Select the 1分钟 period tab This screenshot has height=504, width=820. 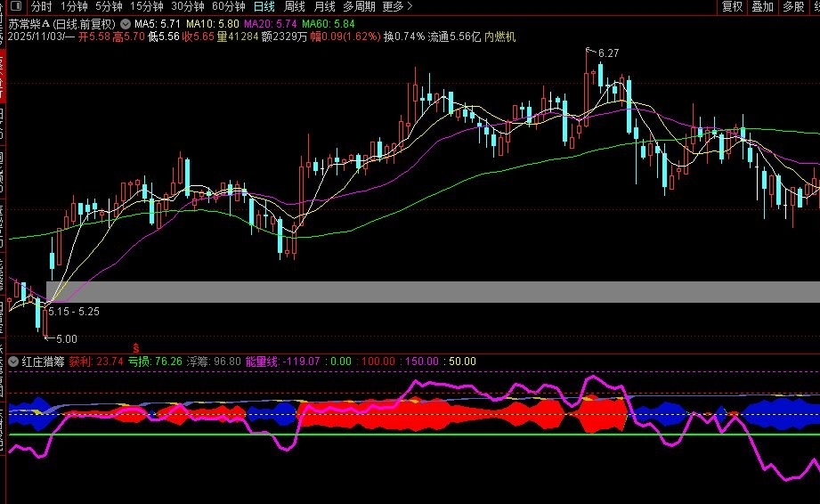point(74,7)
